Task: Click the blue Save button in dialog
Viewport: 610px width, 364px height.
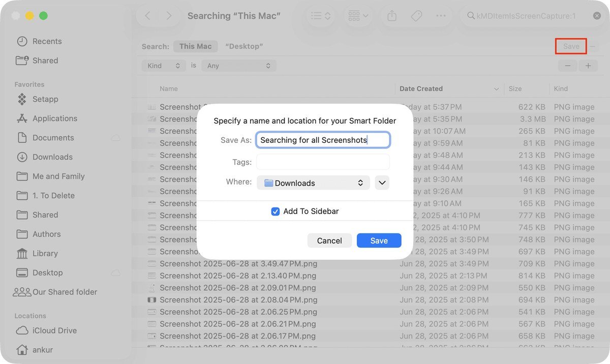Action: (x=379, y=240)
